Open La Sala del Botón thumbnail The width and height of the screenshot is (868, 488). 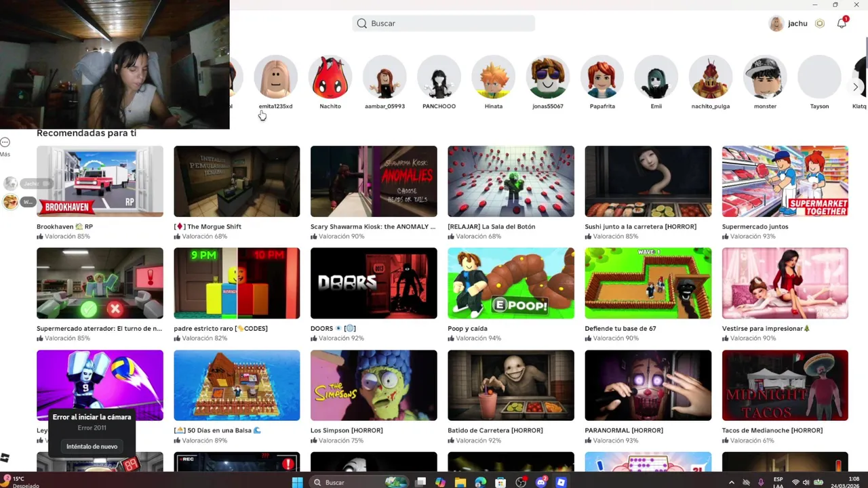[x=511, y=182]
